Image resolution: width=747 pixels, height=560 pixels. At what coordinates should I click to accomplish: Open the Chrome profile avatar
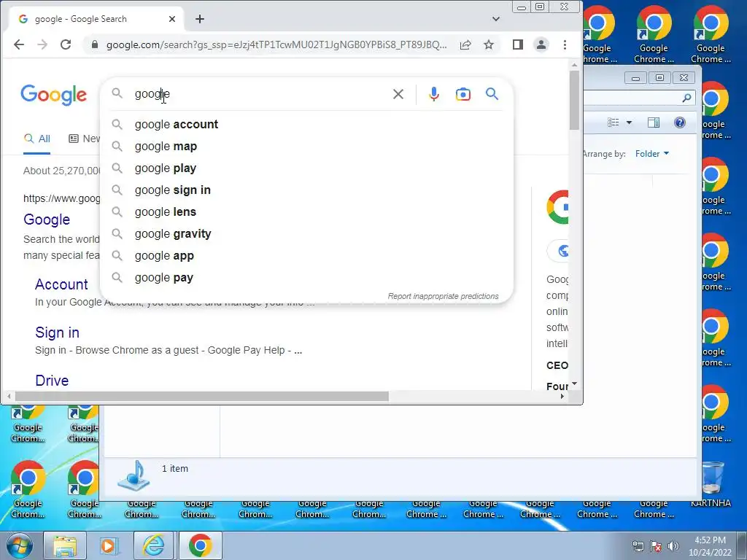click(541, 44)
